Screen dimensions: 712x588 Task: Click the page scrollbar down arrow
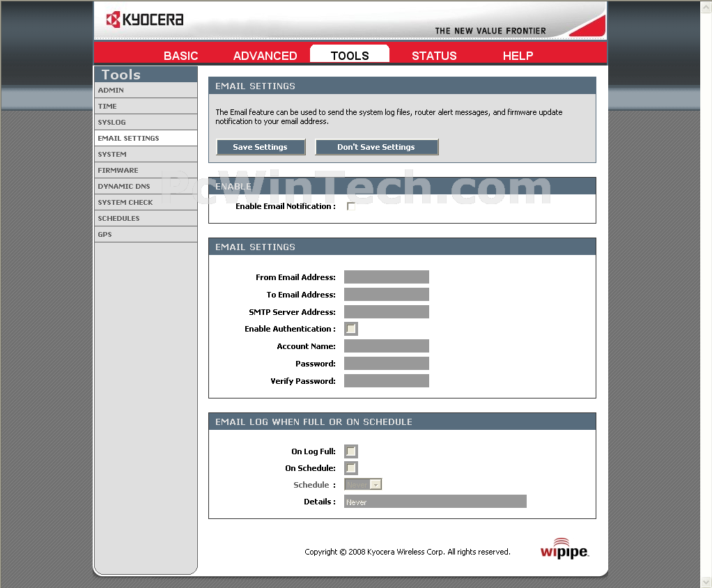pyautogui.click(x=706, y=582)
